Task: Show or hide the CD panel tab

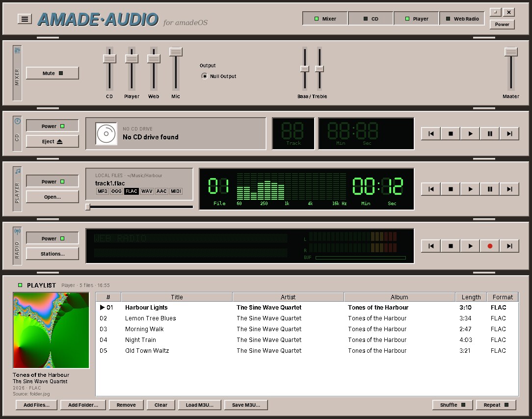Action: click(x=371, y=19)
